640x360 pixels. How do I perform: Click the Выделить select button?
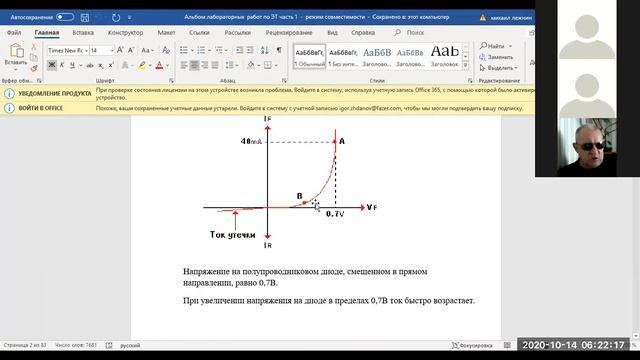498,68
